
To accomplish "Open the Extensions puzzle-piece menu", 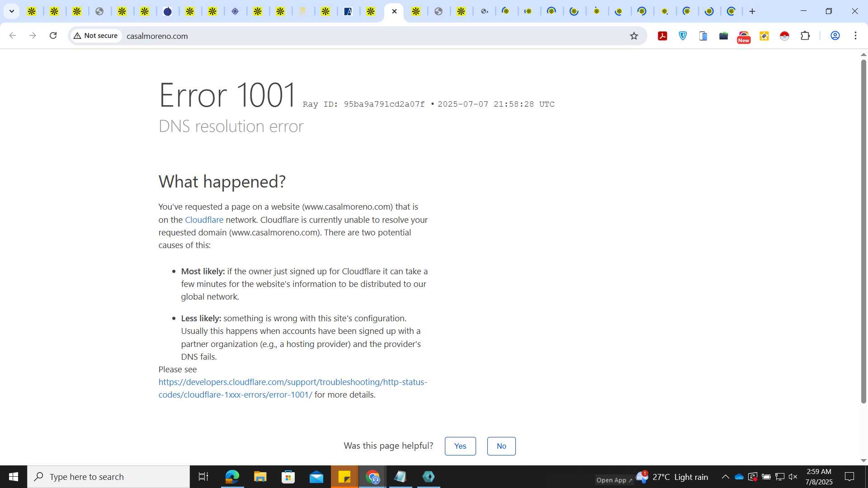I will 805,36.
